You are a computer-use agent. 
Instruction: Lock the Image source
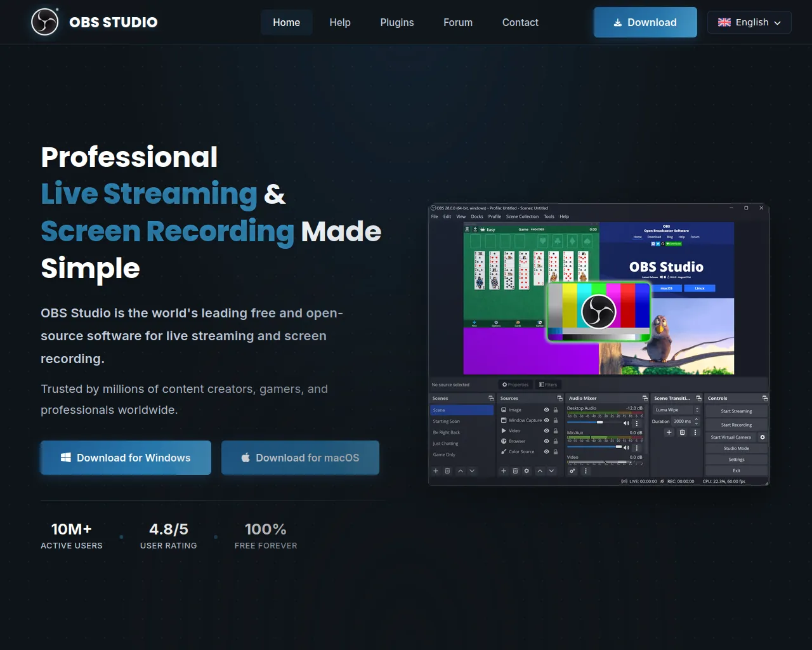point(556,410)
